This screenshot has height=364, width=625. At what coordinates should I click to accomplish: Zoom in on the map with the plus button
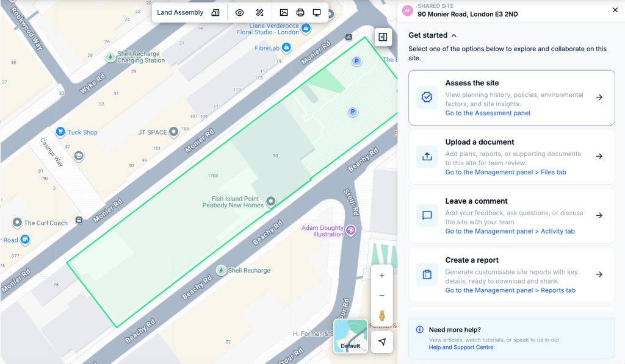382,276
